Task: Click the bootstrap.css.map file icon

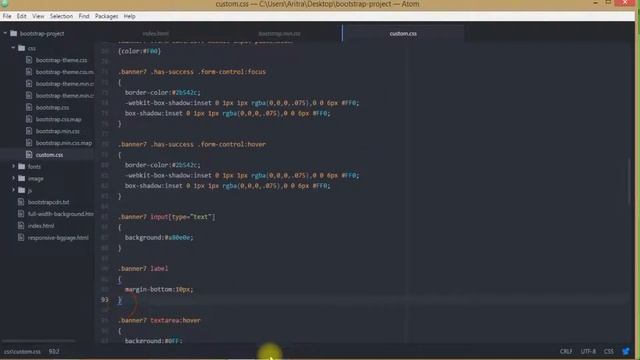Action: [x=29, y=119]
